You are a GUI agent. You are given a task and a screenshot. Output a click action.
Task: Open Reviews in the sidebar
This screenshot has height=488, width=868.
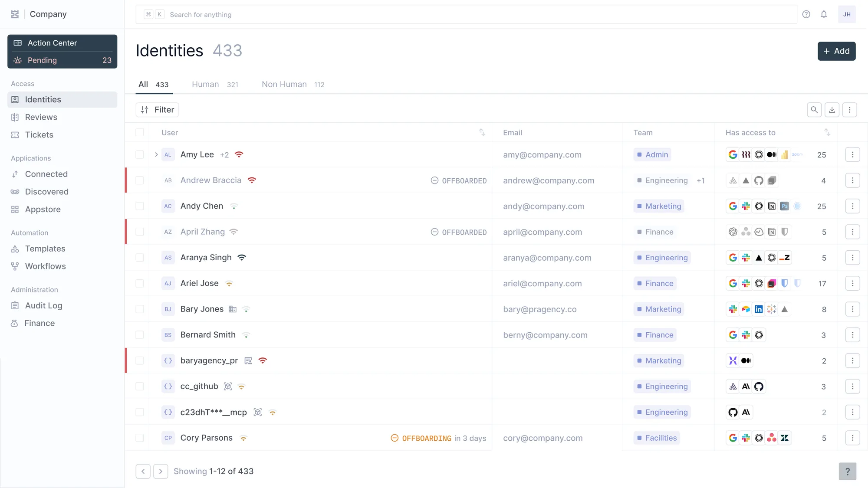click(x=62, y=117)
